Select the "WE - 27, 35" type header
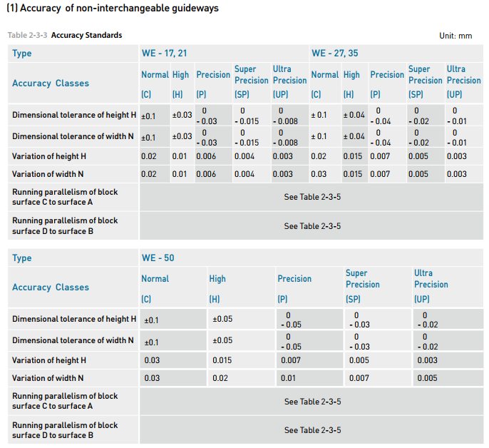Viewport: 489px width, 448px height. [336, 54]
